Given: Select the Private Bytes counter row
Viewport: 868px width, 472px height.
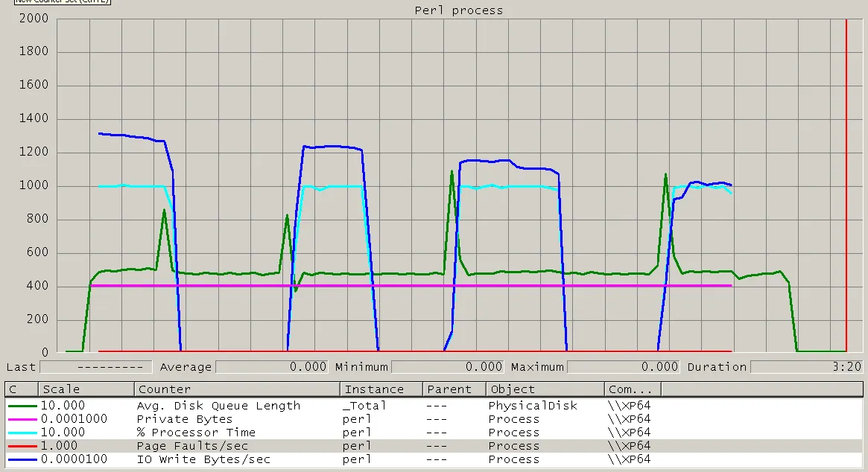Looking at the screenshot, I should pyautogui.click(x=434, y=419).
